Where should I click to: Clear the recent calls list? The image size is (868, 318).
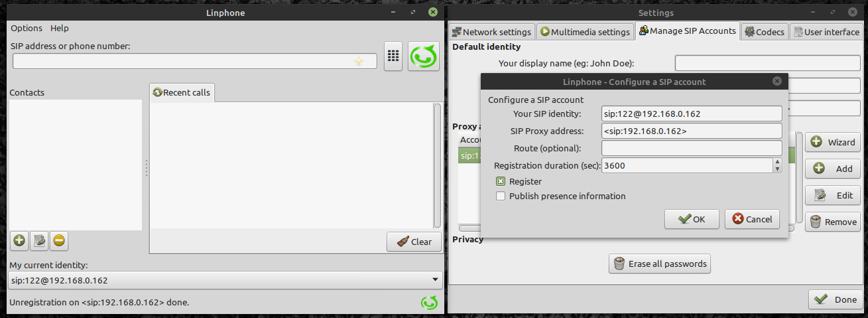(414, 242)
